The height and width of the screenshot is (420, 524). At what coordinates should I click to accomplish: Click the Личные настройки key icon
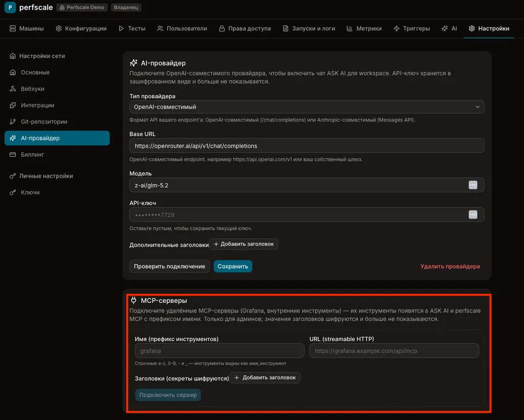coord(13,176)
